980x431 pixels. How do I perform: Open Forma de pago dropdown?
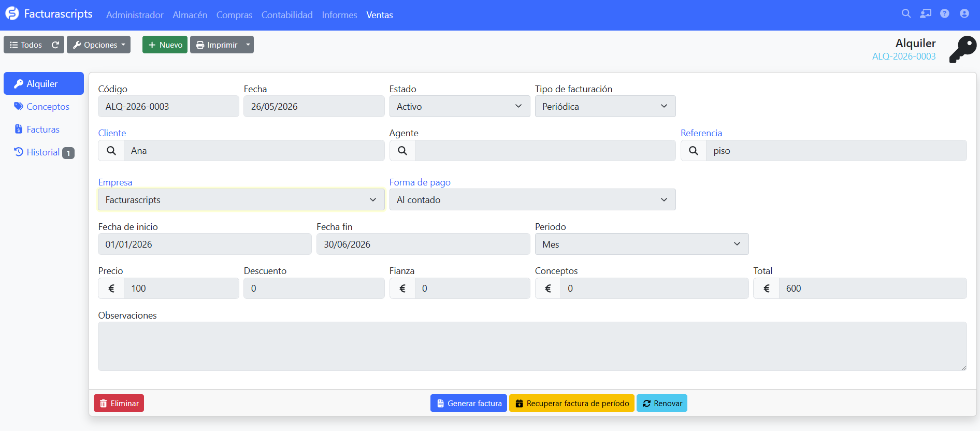tap(532, 200)
